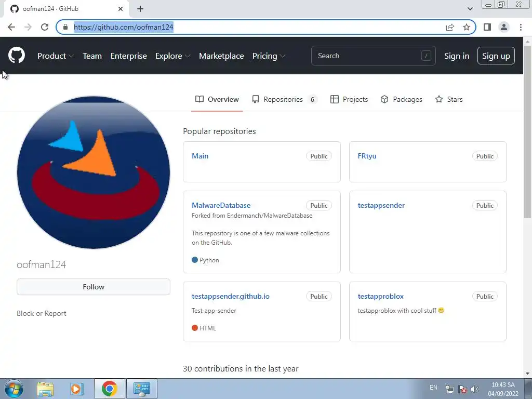
Task: Click the page vertical scrollbar
Action: point(527,132)
